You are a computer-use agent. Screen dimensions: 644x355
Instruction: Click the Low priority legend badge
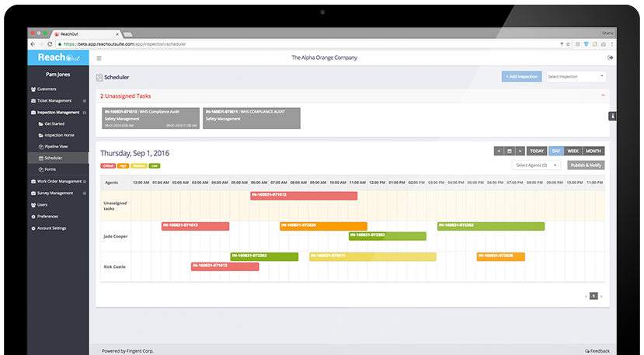pyautogui.click(x=155, y=166)
